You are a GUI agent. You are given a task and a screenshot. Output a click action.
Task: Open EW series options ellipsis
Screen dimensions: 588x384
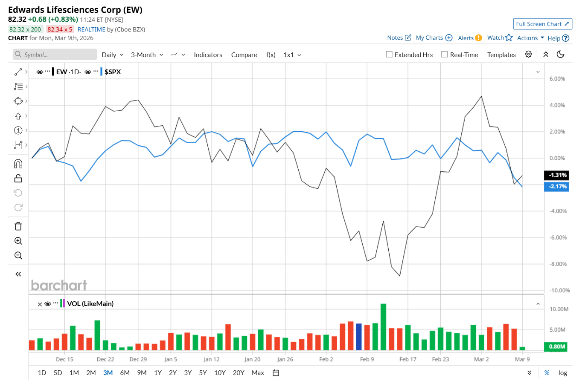pyautogui.click(x=47, y=71)
